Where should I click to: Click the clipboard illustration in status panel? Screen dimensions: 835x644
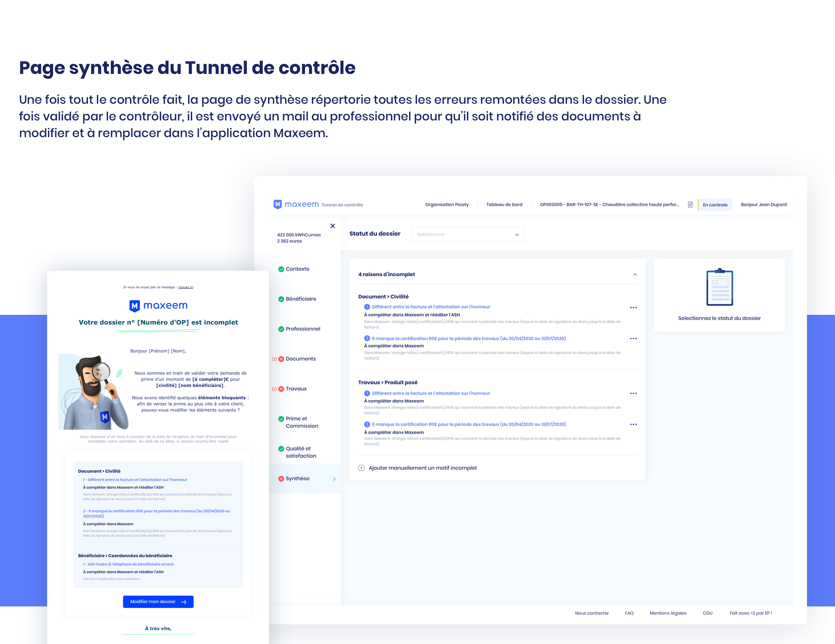pyautogui.click(x=719, y=287)
